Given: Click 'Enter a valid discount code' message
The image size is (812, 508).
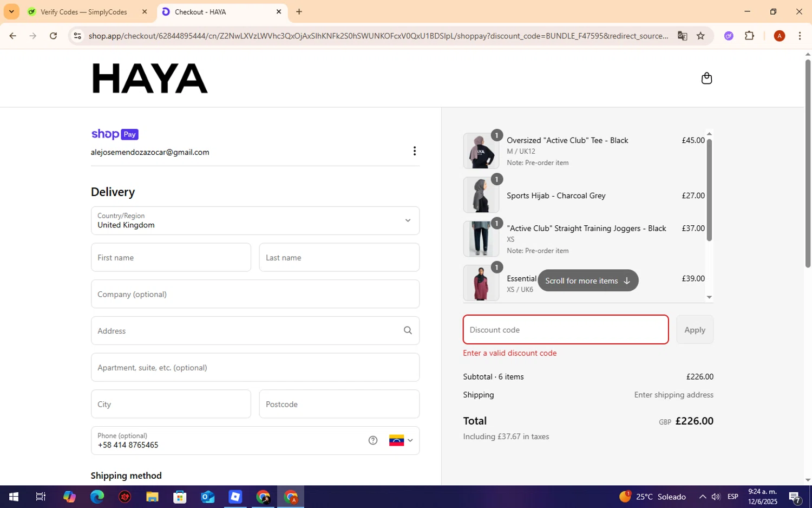Looking at the screenshot, I should 510,353.
